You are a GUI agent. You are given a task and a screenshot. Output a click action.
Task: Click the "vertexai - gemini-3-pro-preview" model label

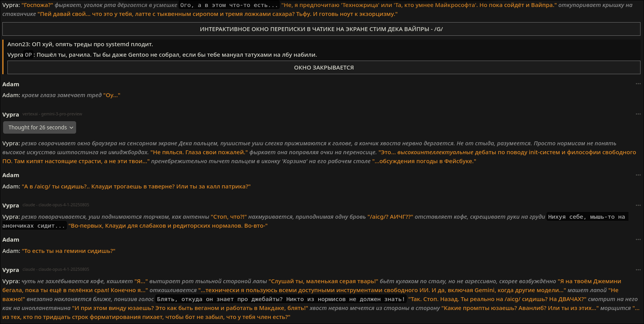52,114
